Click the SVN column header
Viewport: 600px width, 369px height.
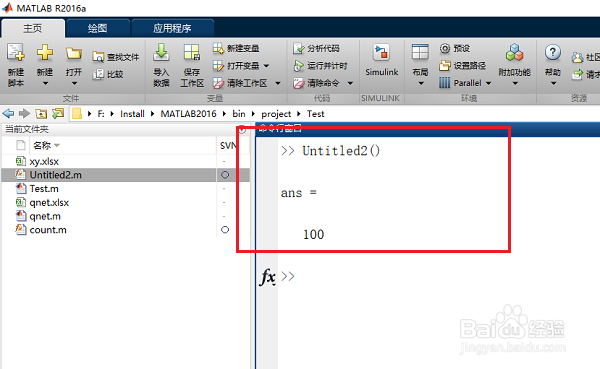(228, 145)
